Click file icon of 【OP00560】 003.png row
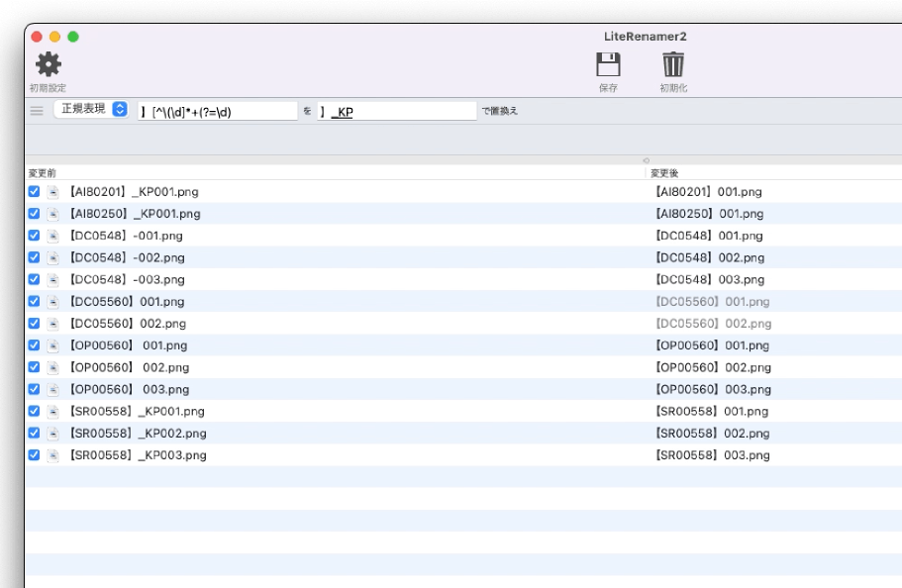Viewport: 902px width, 588px height. click(x=53, y=389)
